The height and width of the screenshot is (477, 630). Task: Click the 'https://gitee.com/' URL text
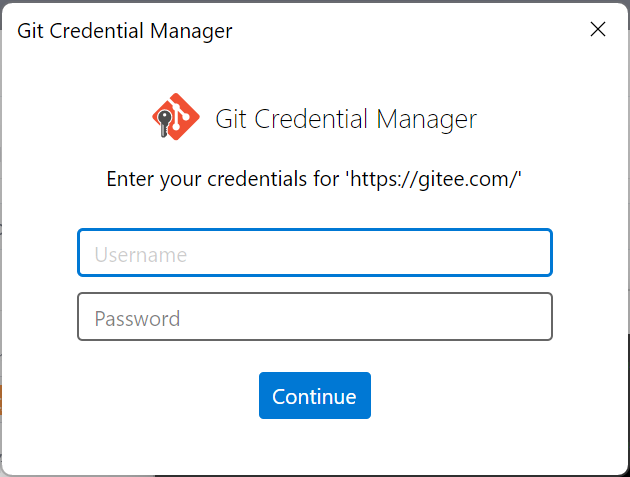pos(434,180)
